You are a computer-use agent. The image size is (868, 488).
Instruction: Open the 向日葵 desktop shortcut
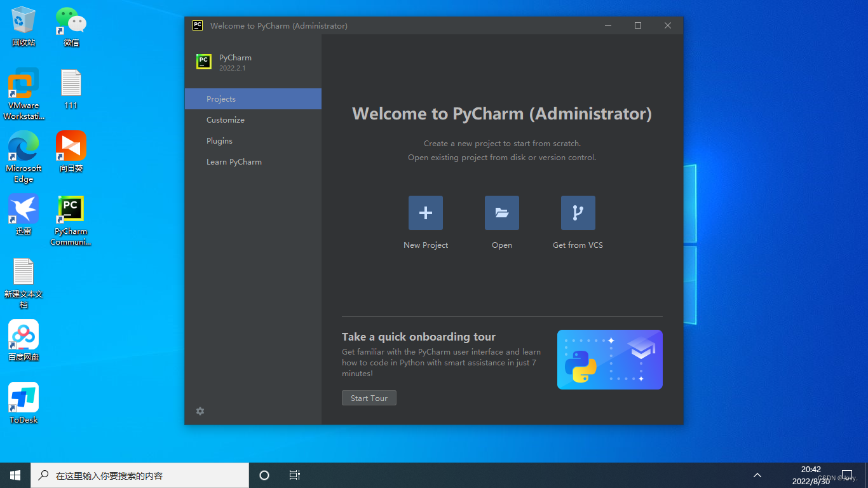tap(71, 152)
